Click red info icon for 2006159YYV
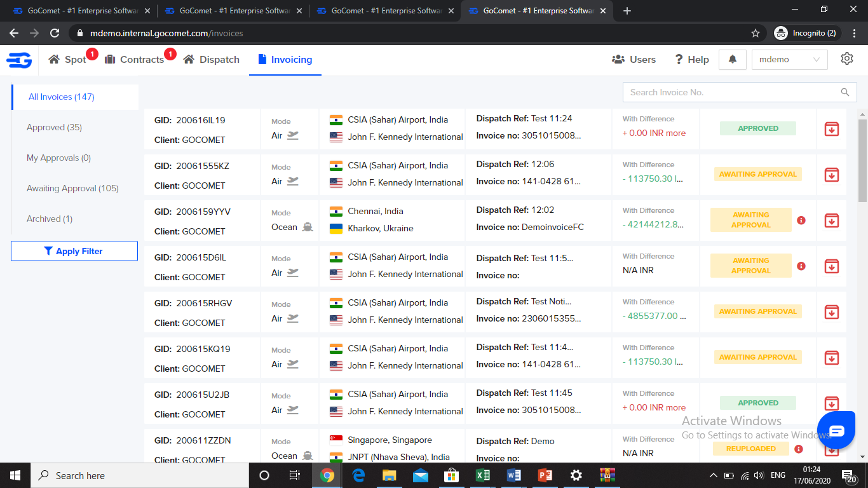 (x=801, y=220)
